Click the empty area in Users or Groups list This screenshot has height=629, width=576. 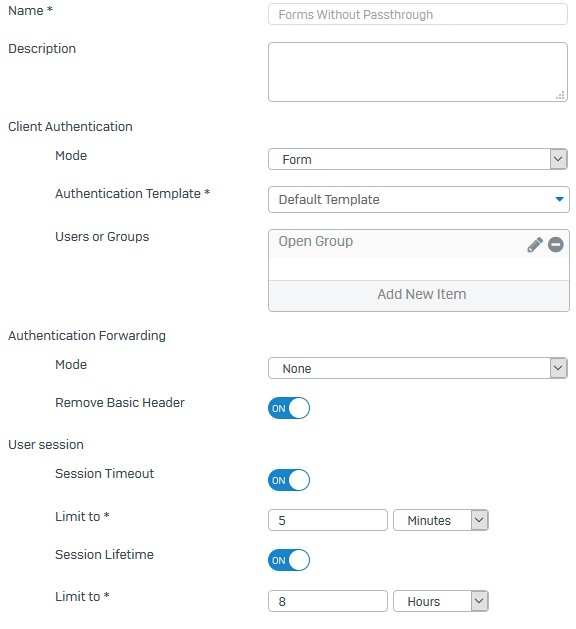coord(419,269)
